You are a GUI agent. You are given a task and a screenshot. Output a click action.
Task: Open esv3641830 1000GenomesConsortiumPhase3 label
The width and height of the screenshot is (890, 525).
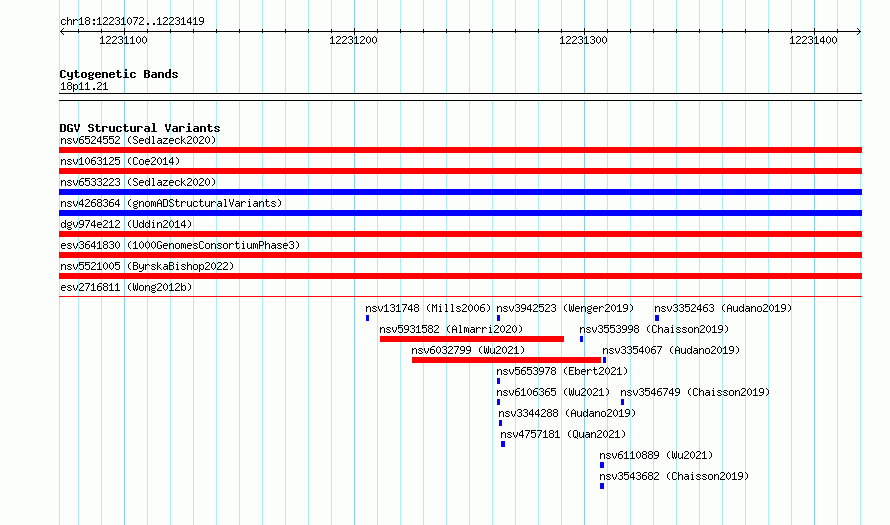pos(180,245)
